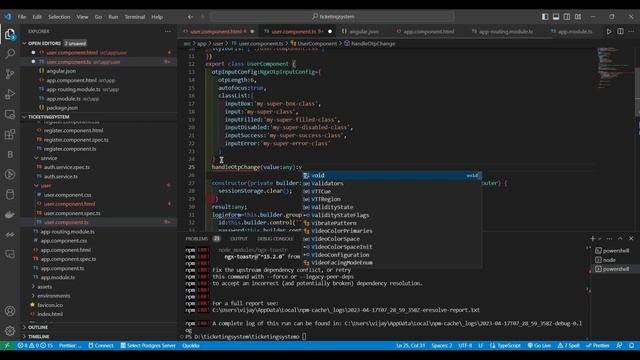Open the Edit menu

coord(37,17)
